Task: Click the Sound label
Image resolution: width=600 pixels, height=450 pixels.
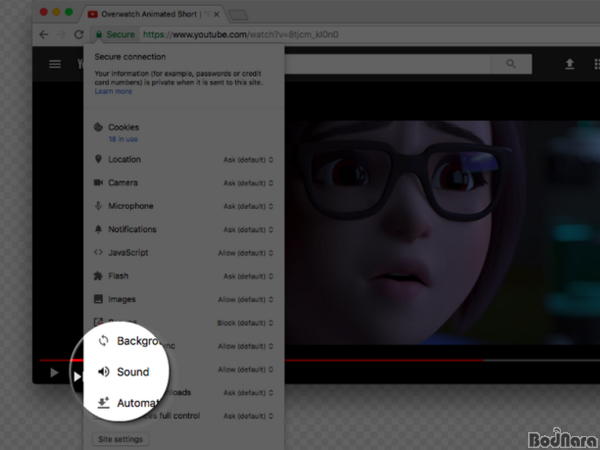Action: (x=133, y=372)
